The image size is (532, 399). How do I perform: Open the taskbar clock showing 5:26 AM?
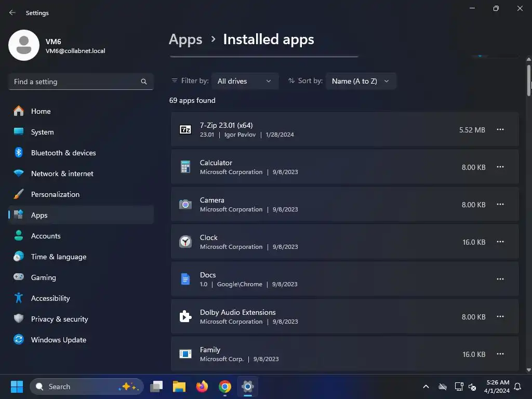point(497,387)
